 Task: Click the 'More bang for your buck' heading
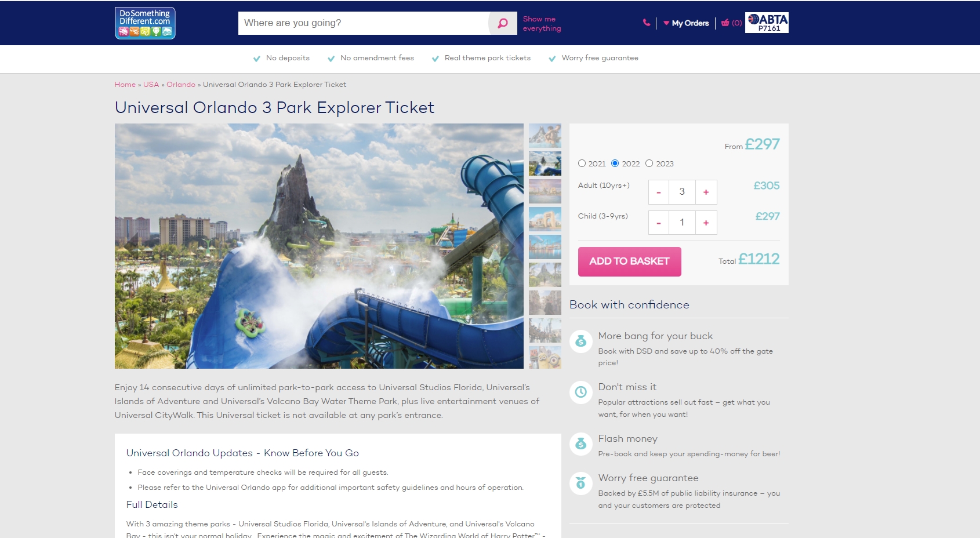tap(655, 336)
